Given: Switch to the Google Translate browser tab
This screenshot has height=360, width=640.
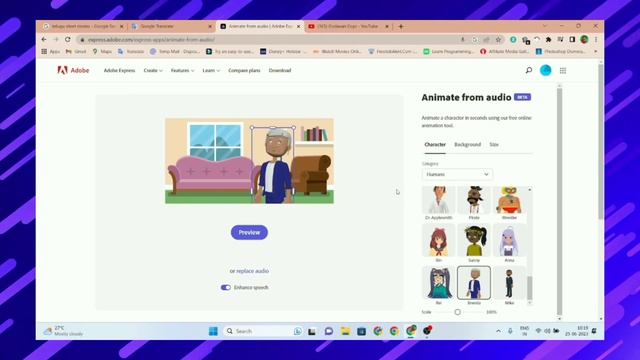Looking at the screenshot, I should [x=173, y=26].
